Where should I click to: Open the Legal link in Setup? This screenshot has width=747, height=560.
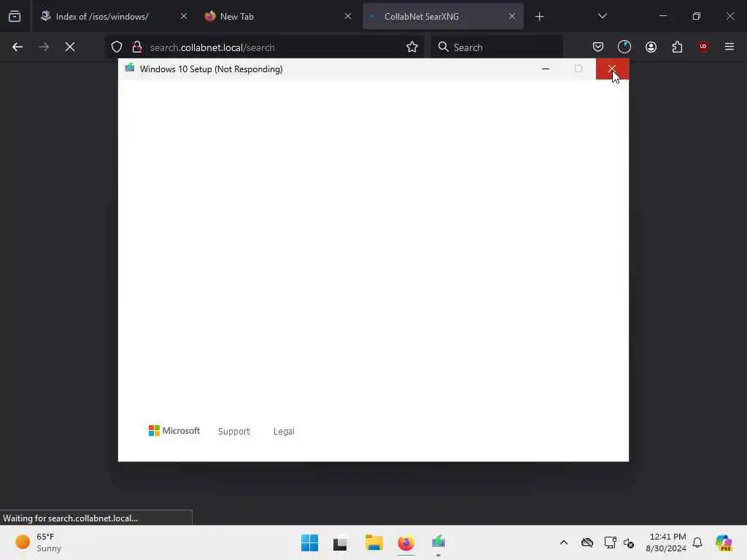point(284,432)
